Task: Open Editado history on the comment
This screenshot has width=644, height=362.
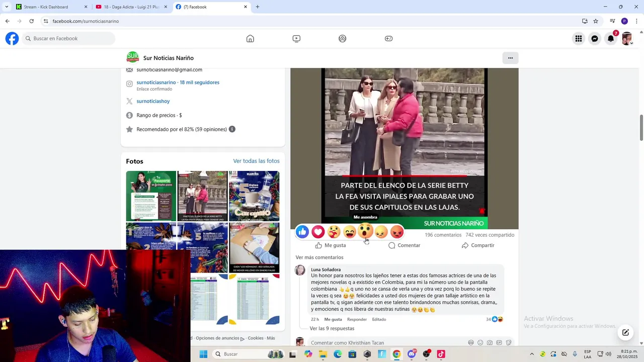Action: (x=379, y=319)
